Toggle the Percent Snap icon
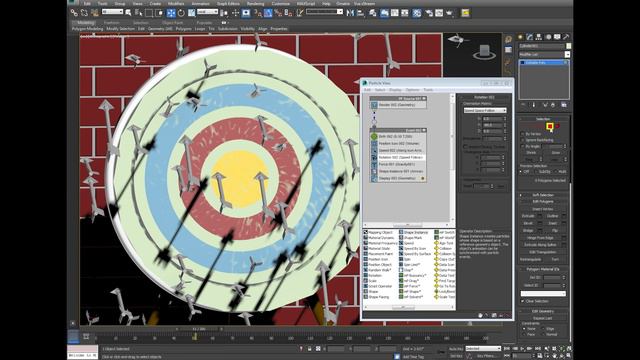 [278, 13]
